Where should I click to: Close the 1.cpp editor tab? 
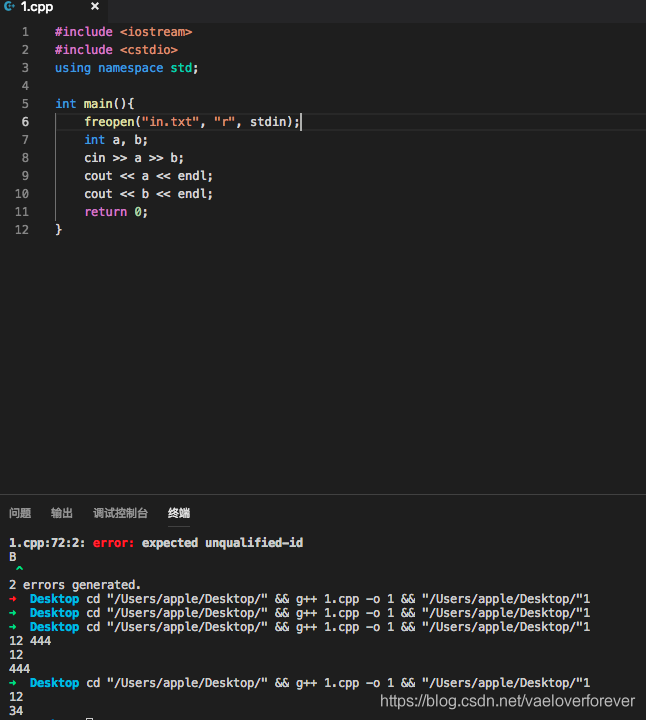point(95,6)
